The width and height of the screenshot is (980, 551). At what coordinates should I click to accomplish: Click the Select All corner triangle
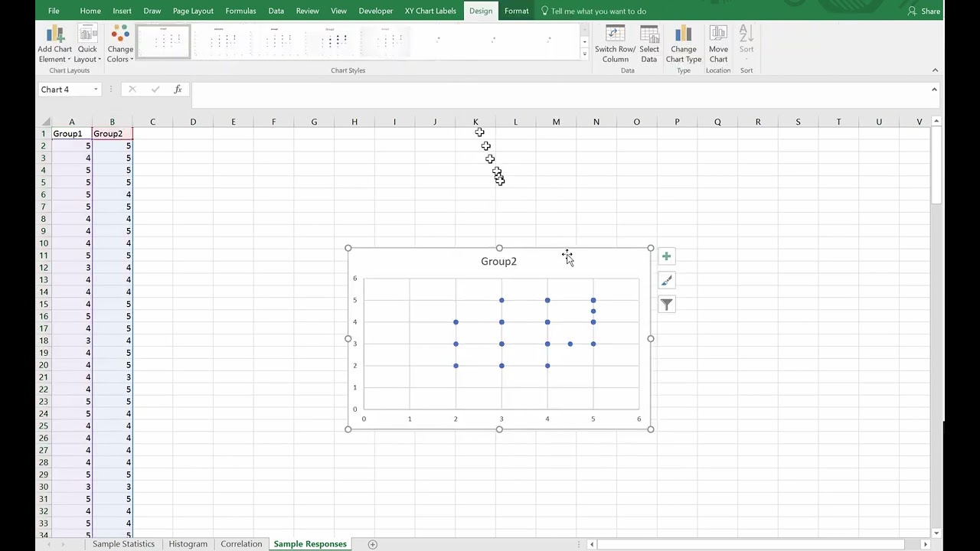[45, 122]
